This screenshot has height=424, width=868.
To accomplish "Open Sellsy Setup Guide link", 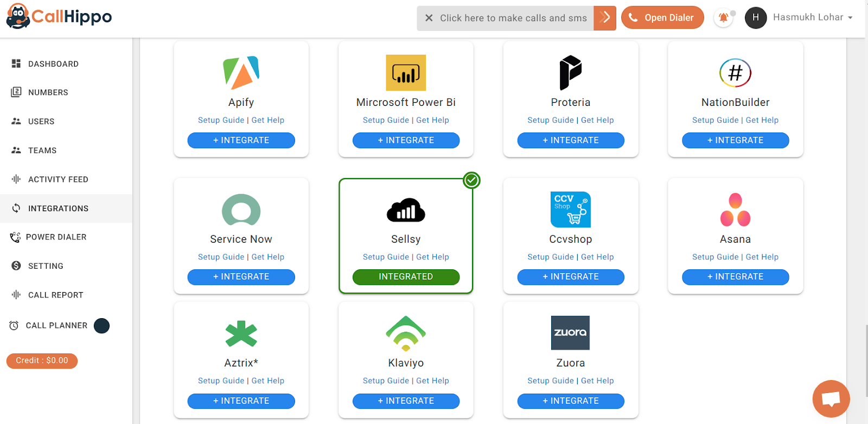I will pyautogui.click(x=386, y=257).
